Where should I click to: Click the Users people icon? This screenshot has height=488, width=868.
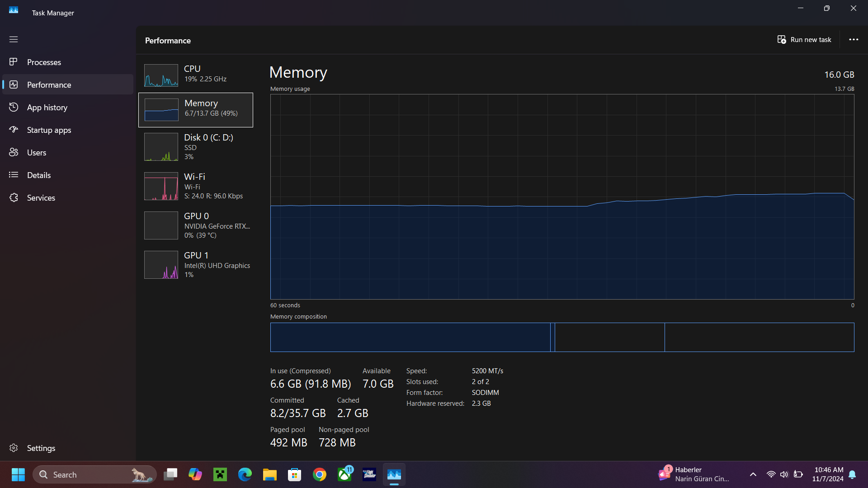coord(14,152)
